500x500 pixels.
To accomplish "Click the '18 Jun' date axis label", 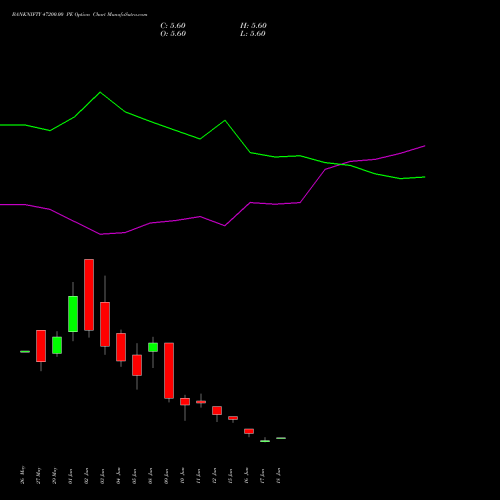I will point(279,476).
